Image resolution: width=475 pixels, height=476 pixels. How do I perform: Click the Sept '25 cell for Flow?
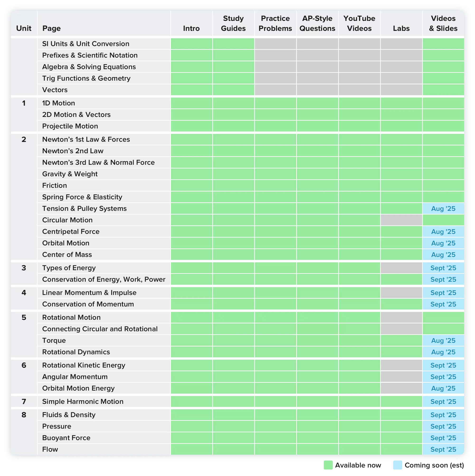point(443,449)
